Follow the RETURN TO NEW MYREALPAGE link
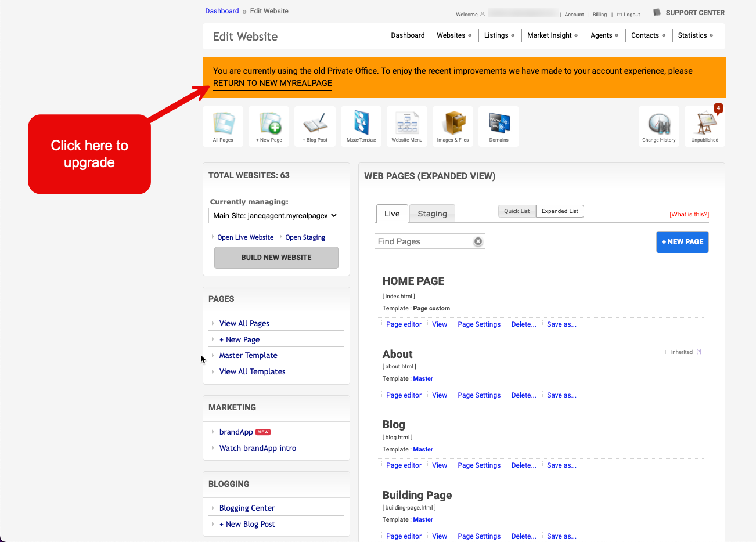Image resolution: width=756 pixels, height=542 pixels. pos(272,83)
